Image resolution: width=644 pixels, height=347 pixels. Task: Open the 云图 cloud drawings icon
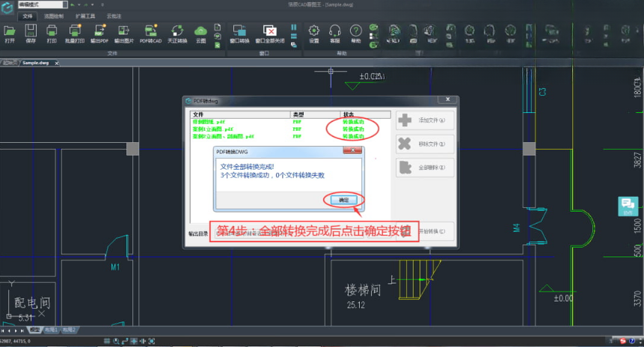tap(201, 34)
